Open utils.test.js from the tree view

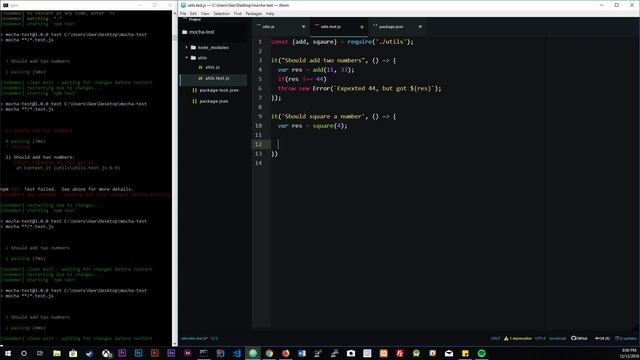pyautogui.click(x=217, y=78)
